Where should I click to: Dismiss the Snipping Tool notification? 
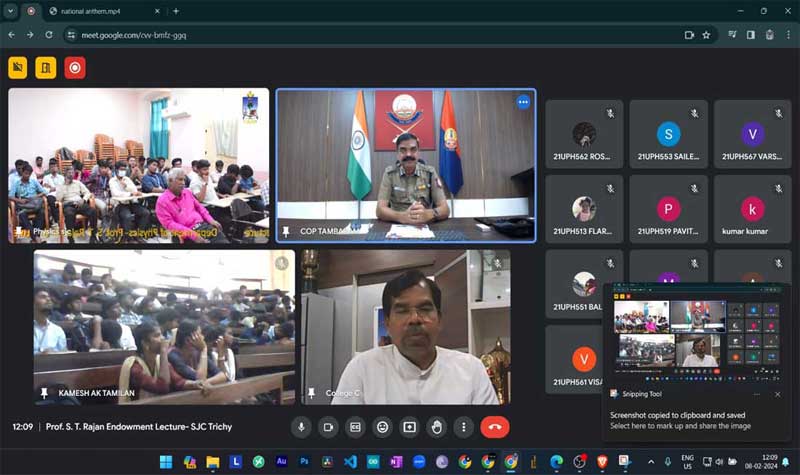coord(778,394)
